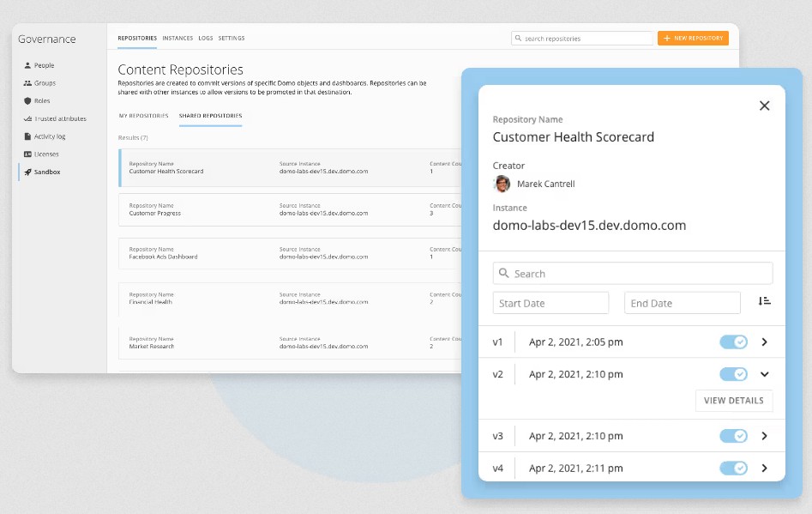Viewport: 812px width, 514px height.
Task: Click the panel Search field
Action: [633, 273]
